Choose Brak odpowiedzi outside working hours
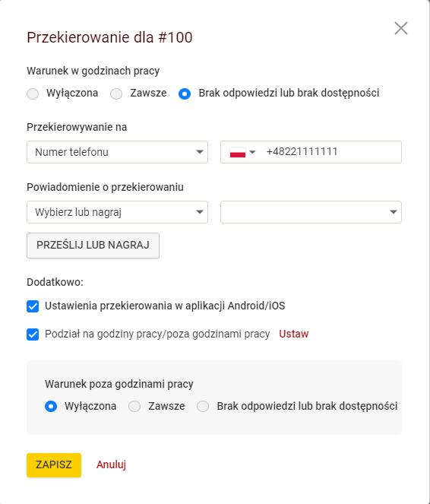Image resolution: width=430 pixels, height=504 pixels. coord(203,406)
